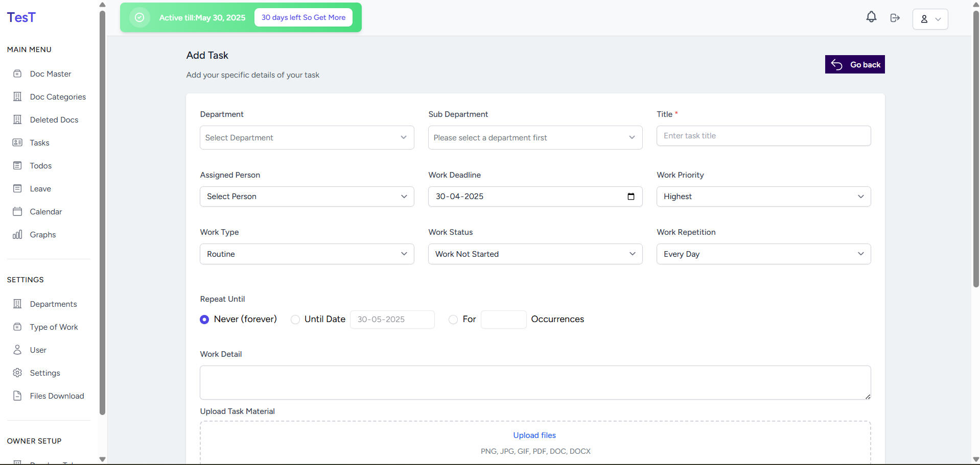Click the Graphs bar chart icon
The width and height of the screenshot is (980, 465).
click(17, 234)
